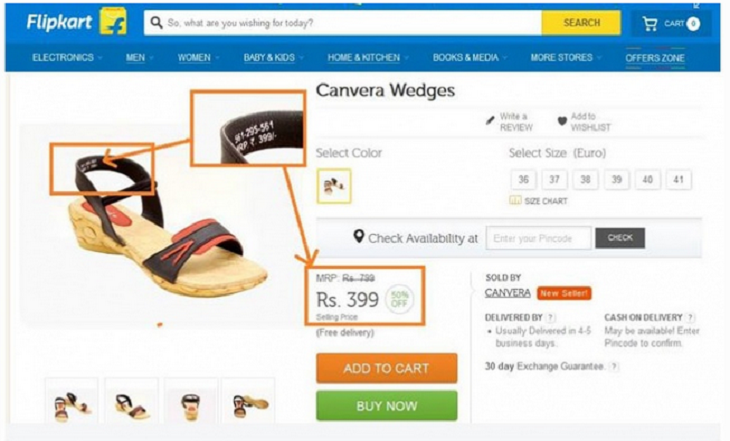The width and height of the screenshot is (730, 441).
Task: Select Euro size 38
Action: pyautogui.click(x=585, y=180)
